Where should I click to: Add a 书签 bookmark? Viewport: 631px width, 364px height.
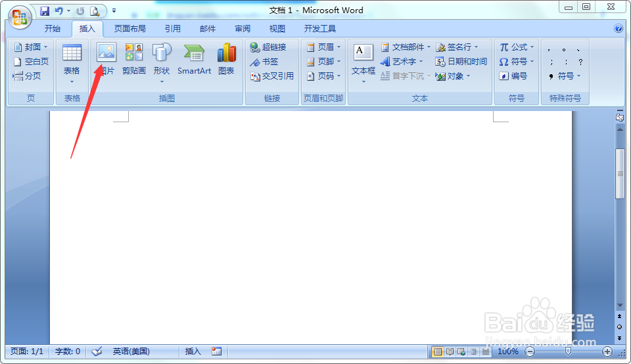point(264,62)
